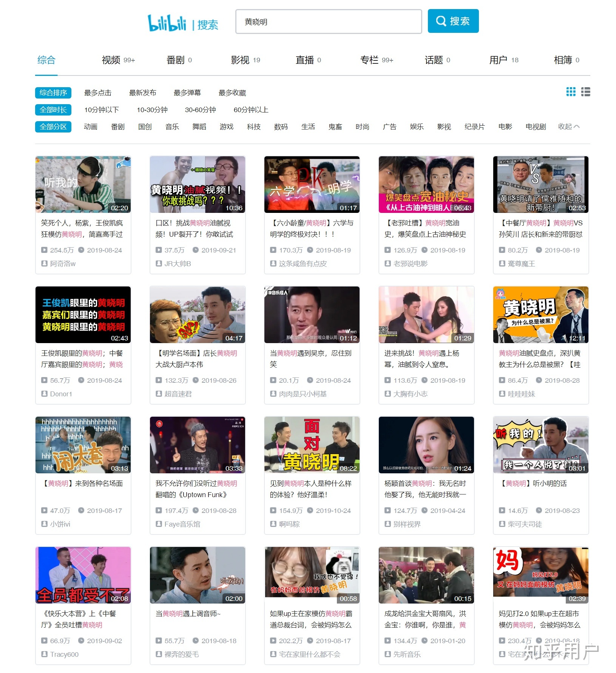Switch to list view layout icon
Screen dimensions: 616x673
coord(585,92)
